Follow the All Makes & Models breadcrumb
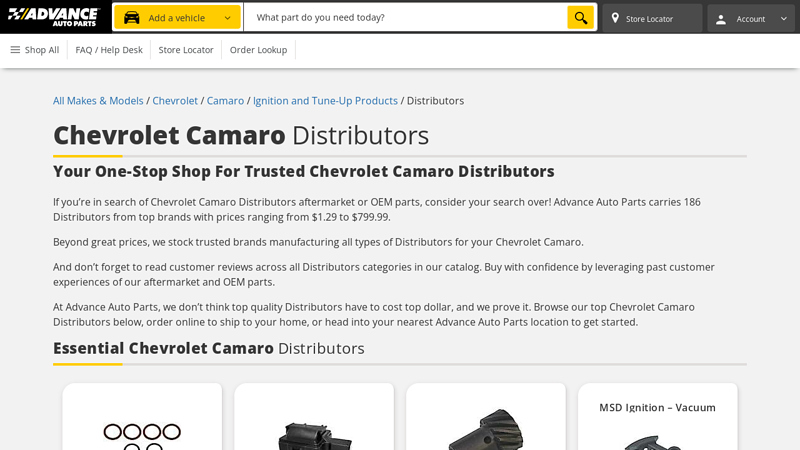Screen dimensions: 800x450 [x=98, y=101]
